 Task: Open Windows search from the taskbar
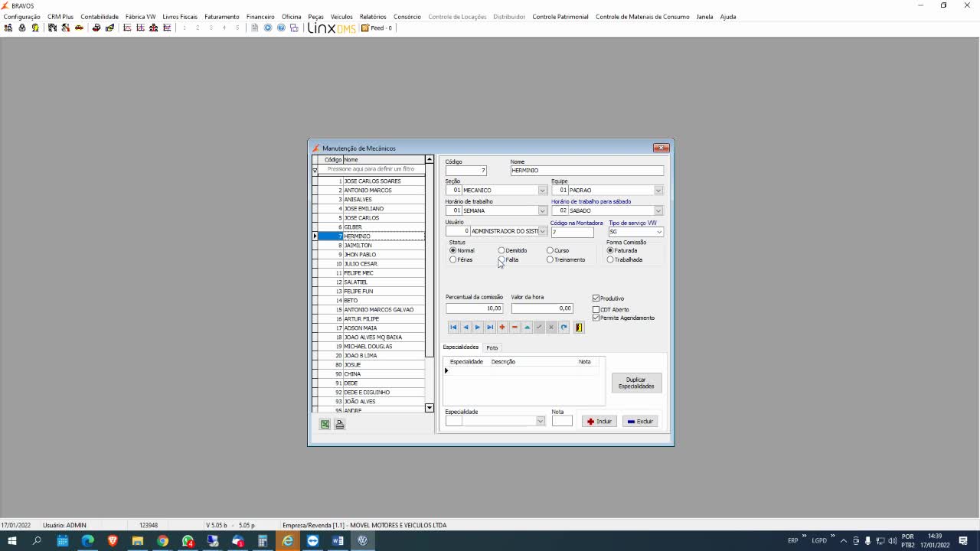(37, 541)
